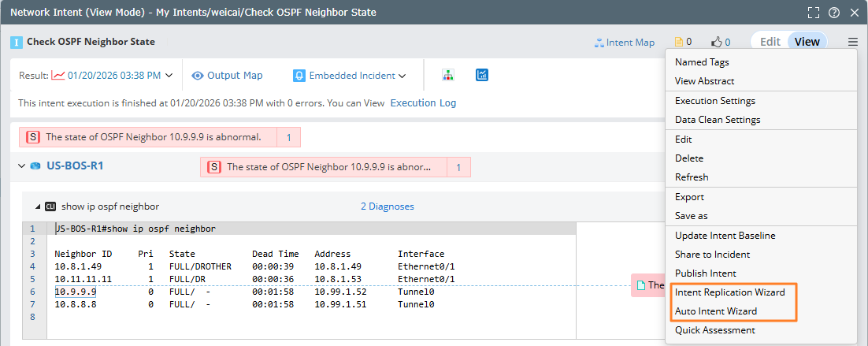Select the View mode toggle
The height and width of the screenshot is (346, 868).
[x=807, y=42]
